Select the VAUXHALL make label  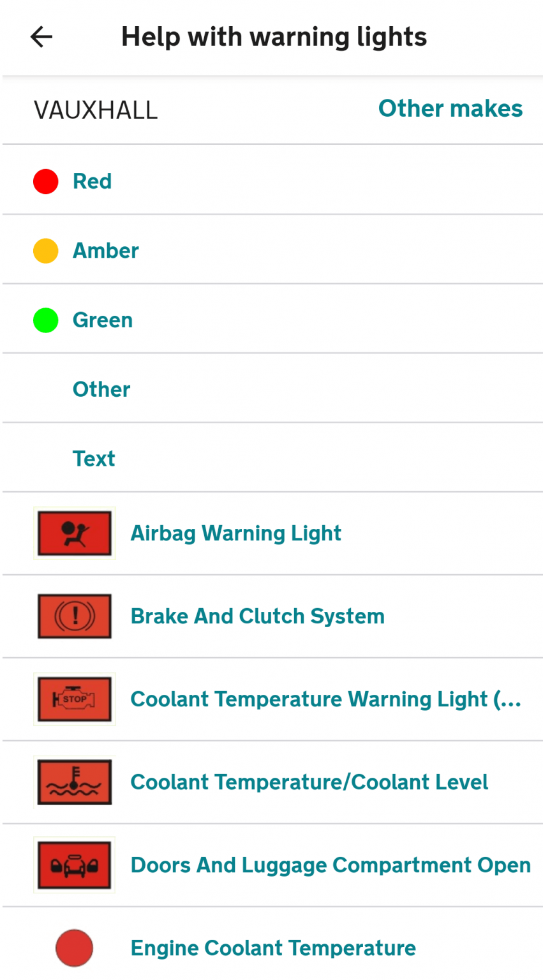[96, 110]
